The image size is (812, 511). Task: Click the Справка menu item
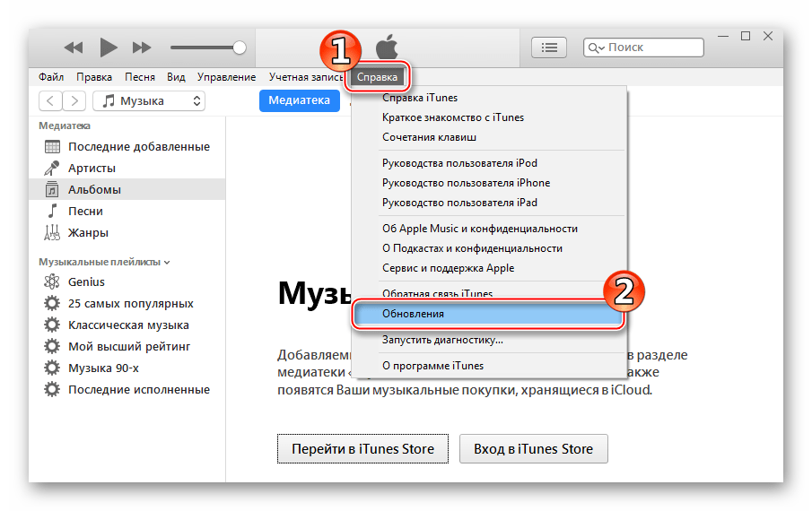coord(377,77)
